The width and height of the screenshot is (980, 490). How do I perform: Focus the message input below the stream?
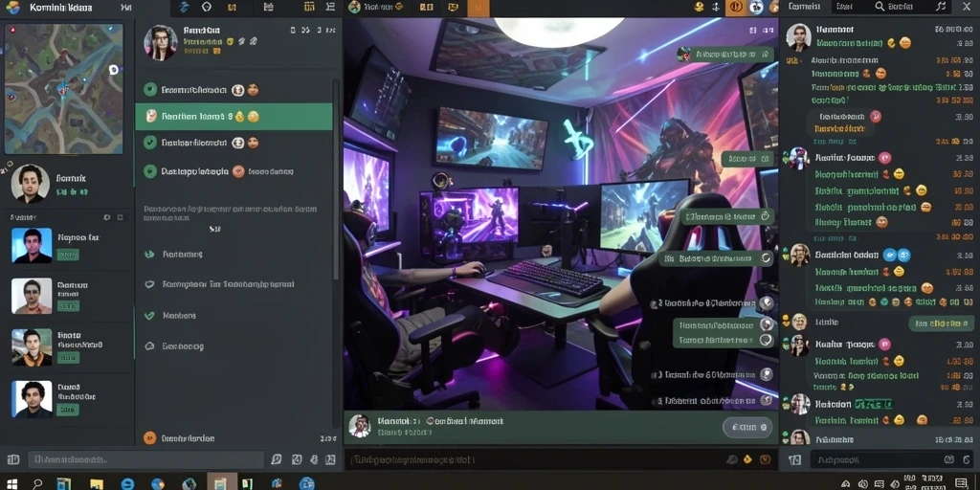[531, 460]
